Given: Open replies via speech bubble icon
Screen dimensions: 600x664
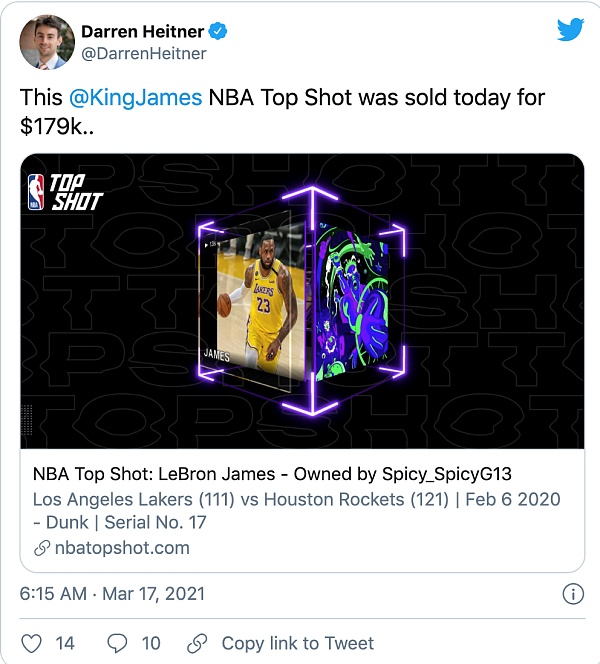Looking at the screenshot, I should tap(117, 643).
